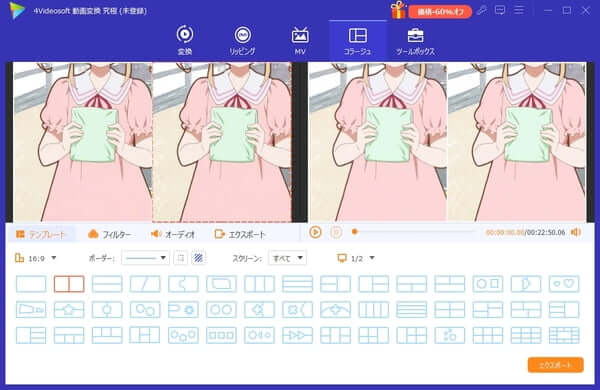This screenshot has width=600, height=390.
Task: Open the オーディオ audio panel
Action: (173, 234)
